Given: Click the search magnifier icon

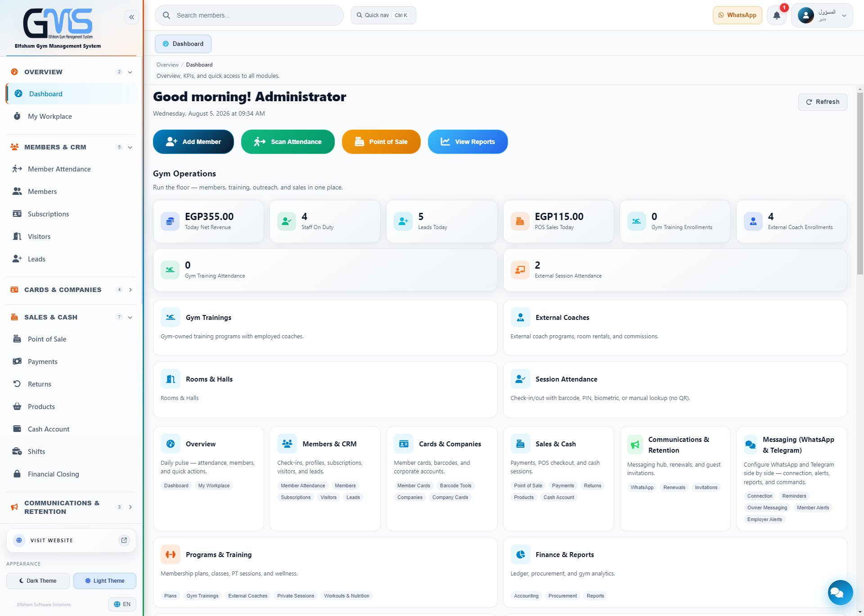Looking at the screenshot, I should (x=166, y=15).
